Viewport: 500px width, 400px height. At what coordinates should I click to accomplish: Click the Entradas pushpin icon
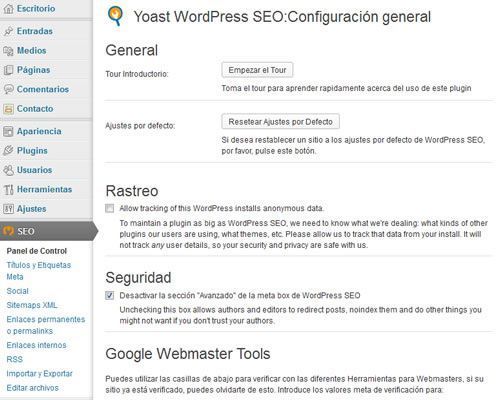point(8,31)
